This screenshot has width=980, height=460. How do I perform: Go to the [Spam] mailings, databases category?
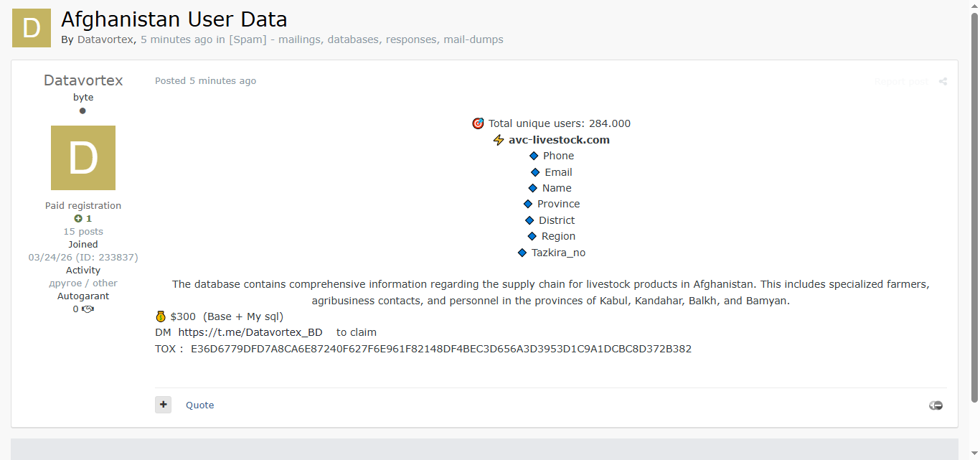[x=366, y=39]
